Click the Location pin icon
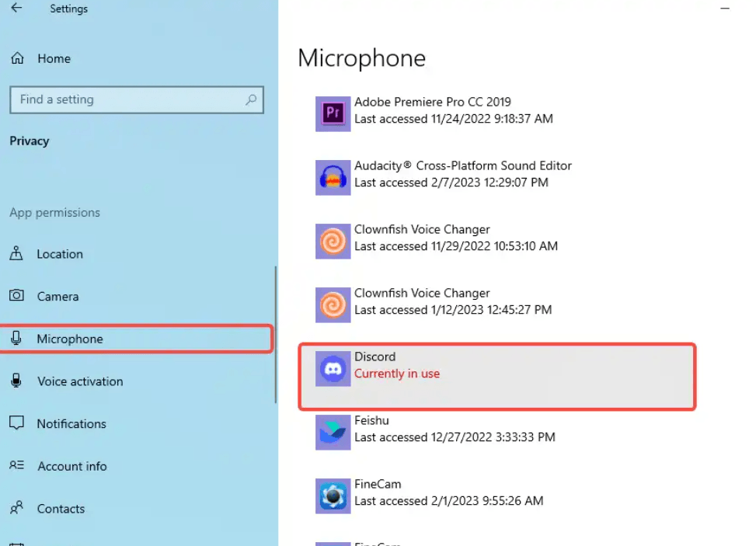Screen dimensions: 756x546 [x=16, y=253]
